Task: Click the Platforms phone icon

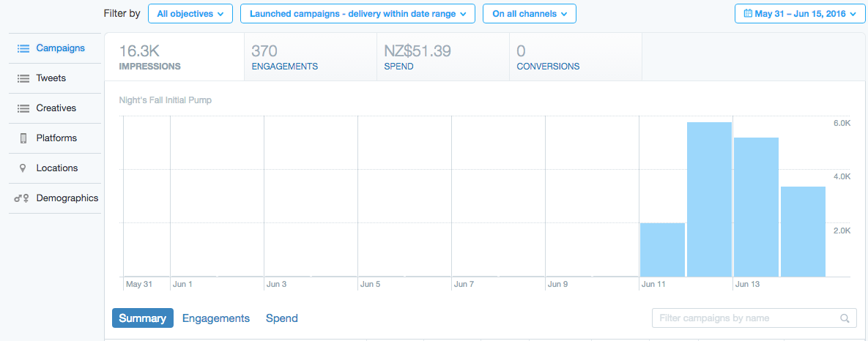Action: 23,138
